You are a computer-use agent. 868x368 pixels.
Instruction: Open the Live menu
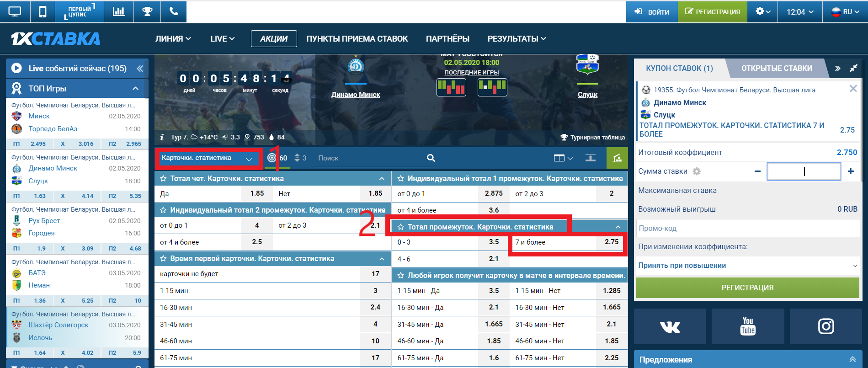coord(222,39)
